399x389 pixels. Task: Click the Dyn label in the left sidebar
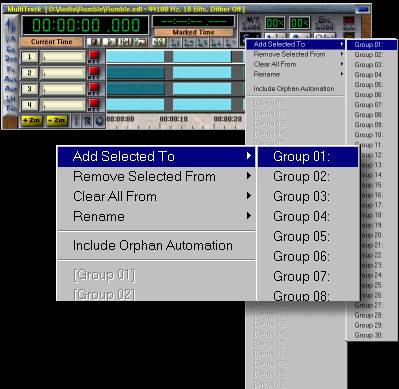point(11,59)
